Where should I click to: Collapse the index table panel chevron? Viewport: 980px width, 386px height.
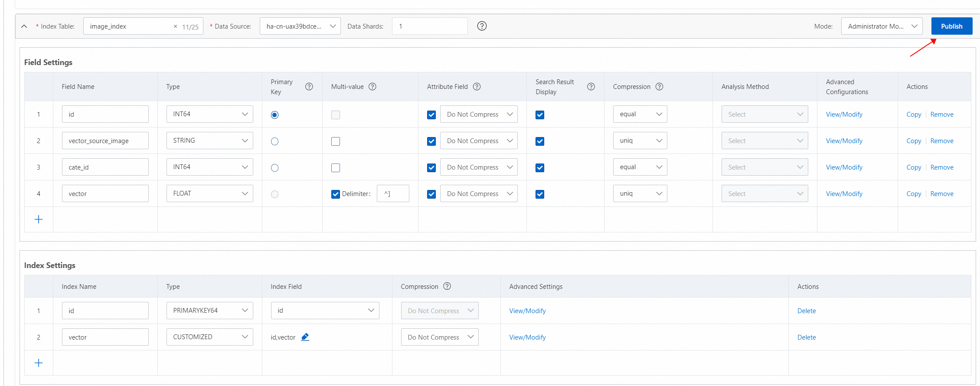[x=24, y=26]
